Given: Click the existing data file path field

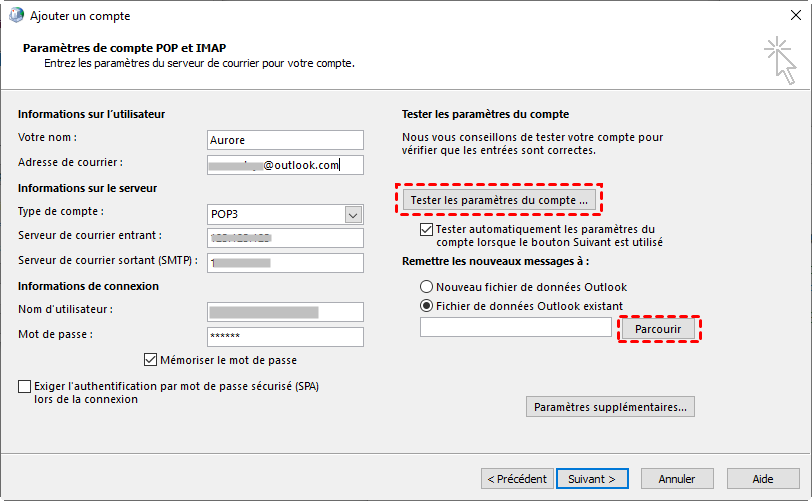Looking at the screenshot, I should [515, 328].
